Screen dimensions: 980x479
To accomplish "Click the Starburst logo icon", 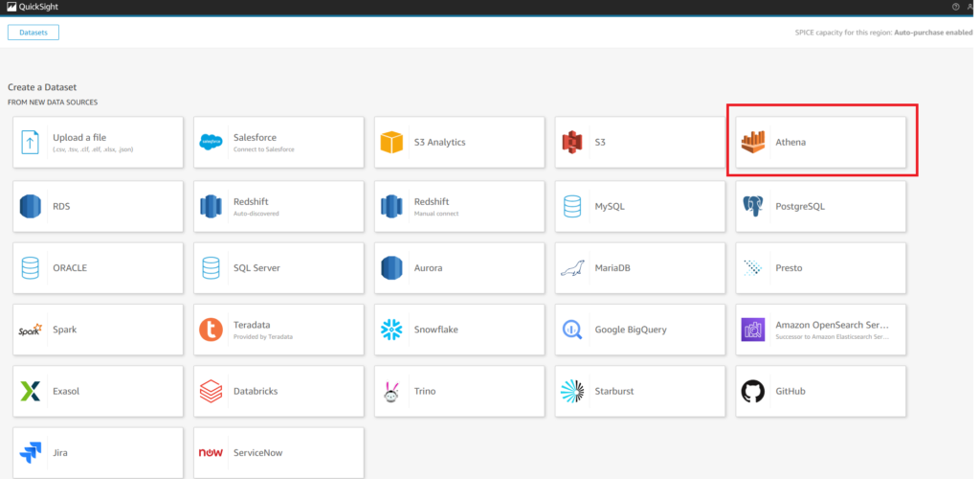I will 572,391.
